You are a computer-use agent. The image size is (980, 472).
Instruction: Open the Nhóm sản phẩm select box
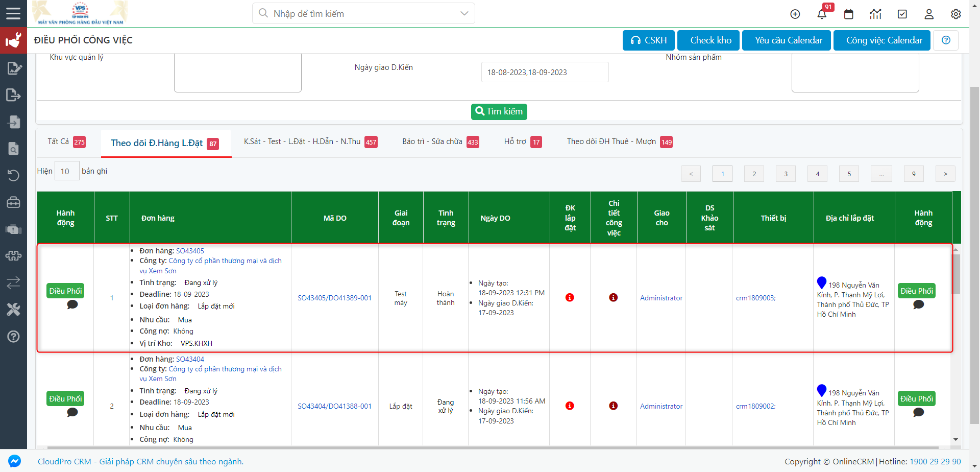click(855, 73)
